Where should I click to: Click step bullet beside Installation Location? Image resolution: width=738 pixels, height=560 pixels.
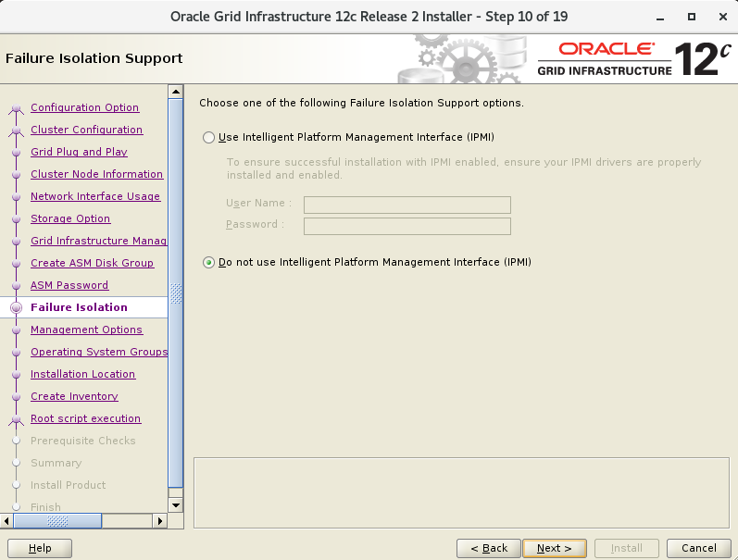click(x=16, y=375)
